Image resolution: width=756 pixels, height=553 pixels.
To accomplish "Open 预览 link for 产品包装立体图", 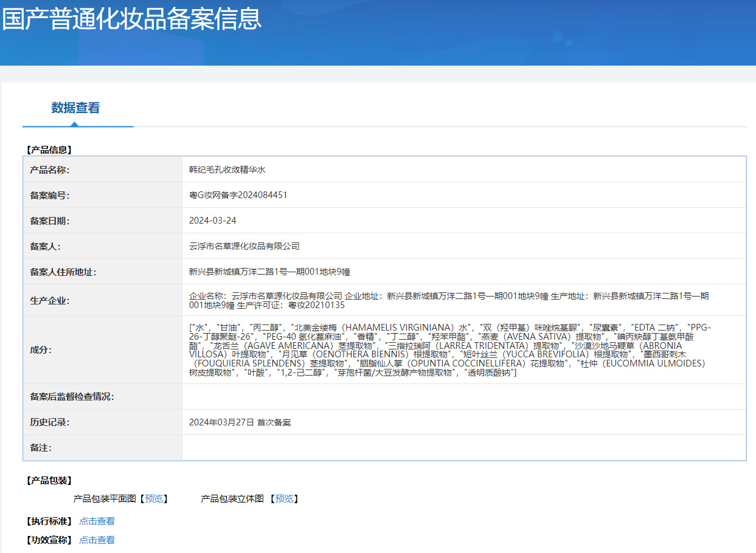I will [284, 499].
